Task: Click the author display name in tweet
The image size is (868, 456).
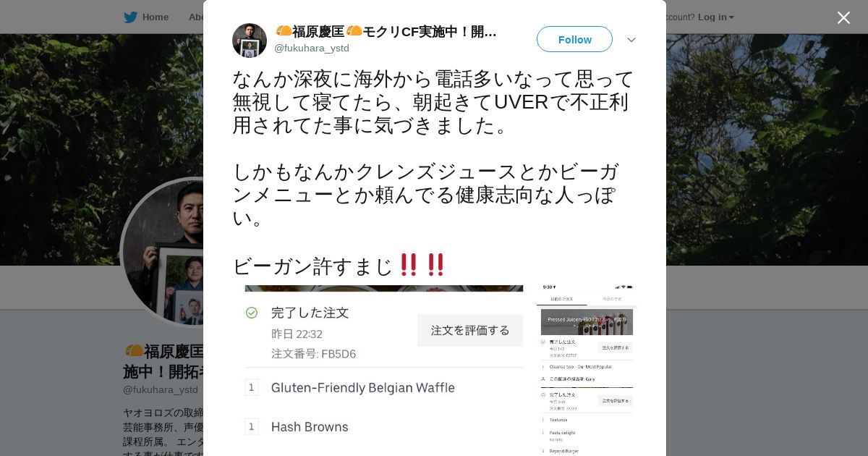Action: [386, 32]
